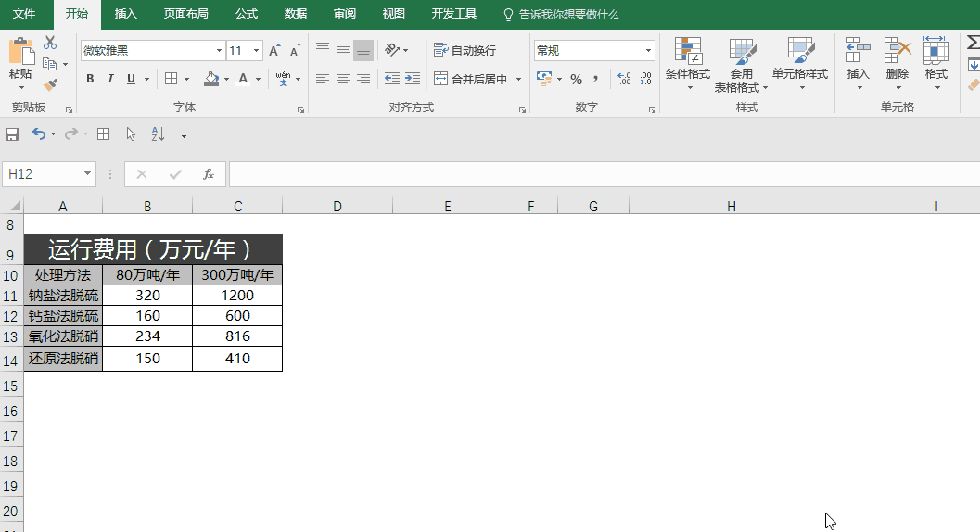The height and width of the screenshot is (532, 980).
Task: Open the 公式 ribbon tab
Action: [x=246, y=14]
